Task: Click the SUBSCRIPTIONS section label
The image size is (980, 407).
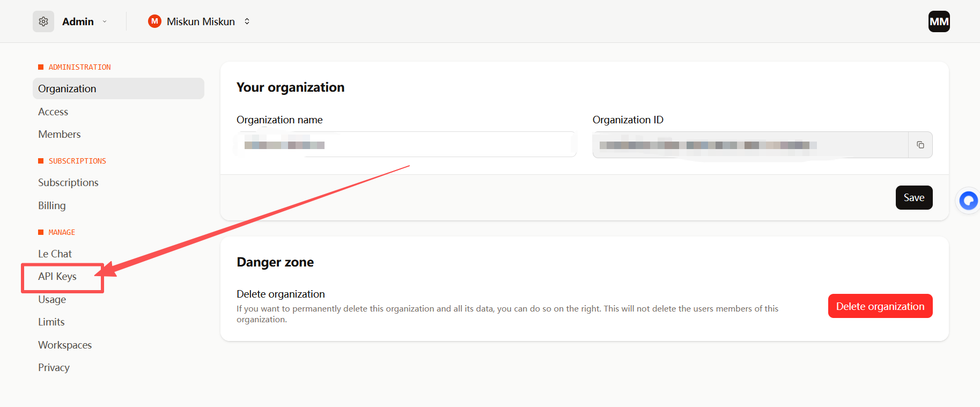Action: pyautogui.click(x=77, y=161)
